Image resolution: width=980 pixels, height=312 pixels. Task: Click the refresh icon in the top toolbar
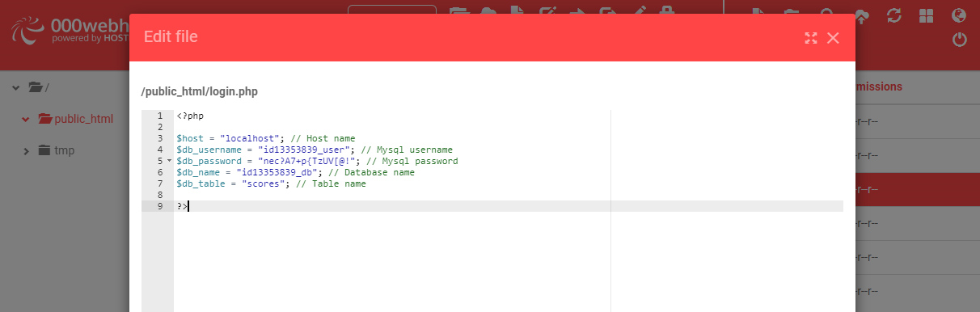click(x=893, y=15)
